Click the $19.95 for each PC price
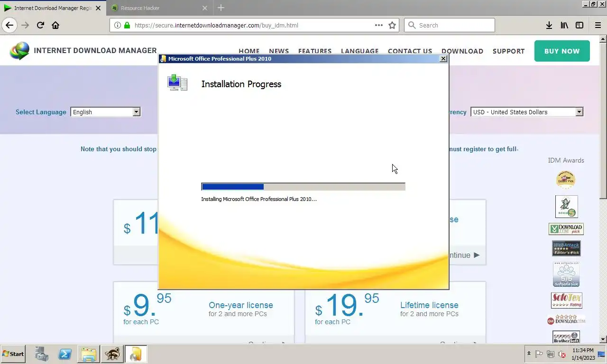607x364 pixels. pyautogui.click(x=347, y=308)
